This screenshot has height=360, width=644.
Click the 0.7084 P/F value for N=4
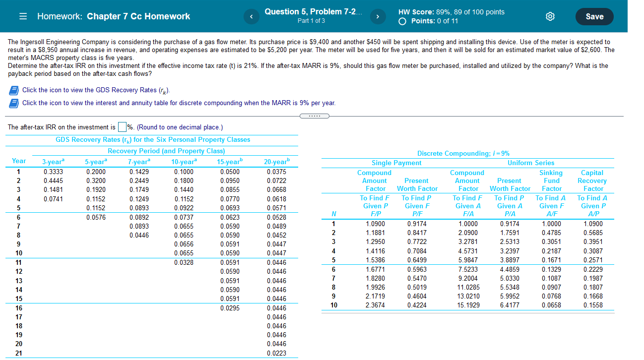417,251
